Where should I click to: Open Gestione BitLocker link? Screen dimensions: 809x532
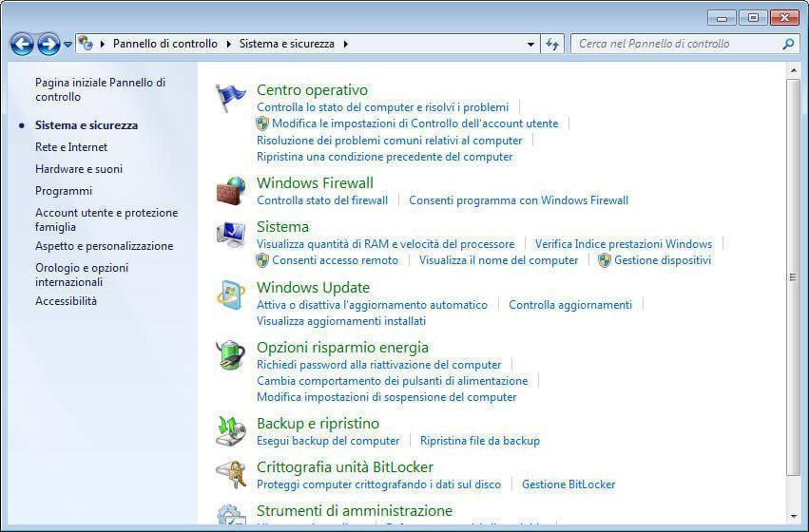[x=568, y=484]
